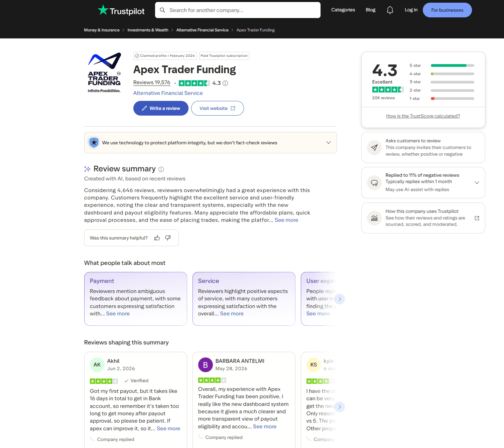Filter by 1-star rating bar
This screenshot has height=448, width=504.
point(442,99)
